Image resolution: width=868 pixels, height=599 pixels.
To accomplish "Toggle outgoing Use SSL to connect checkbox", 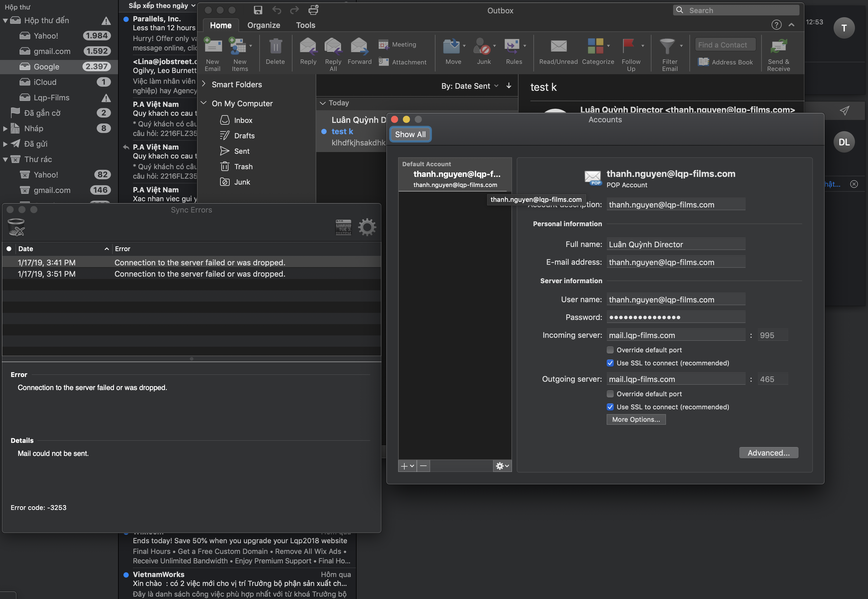I will [x=610, y=407].
